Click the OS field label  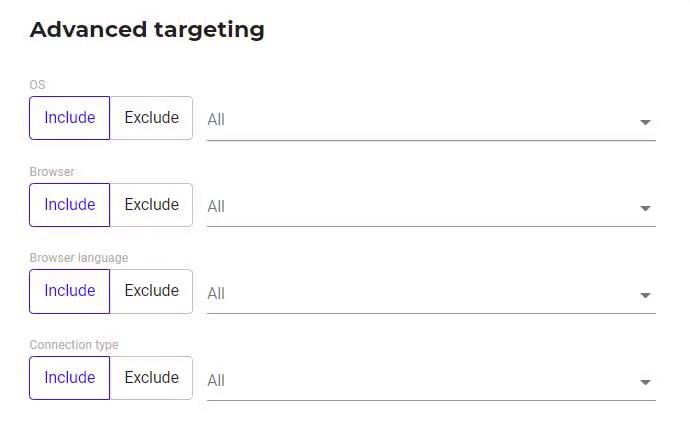[x=38, y=85]
